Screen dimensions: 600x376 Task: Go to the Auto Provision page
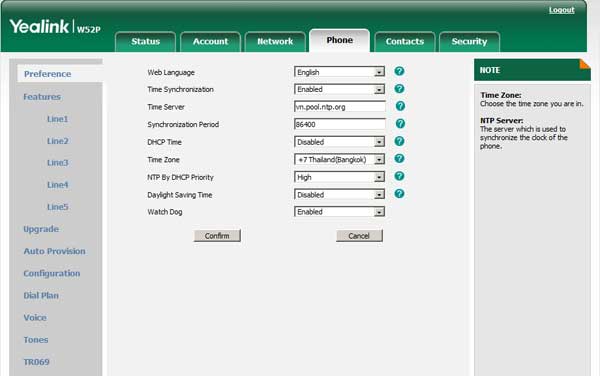pos(54,251)
